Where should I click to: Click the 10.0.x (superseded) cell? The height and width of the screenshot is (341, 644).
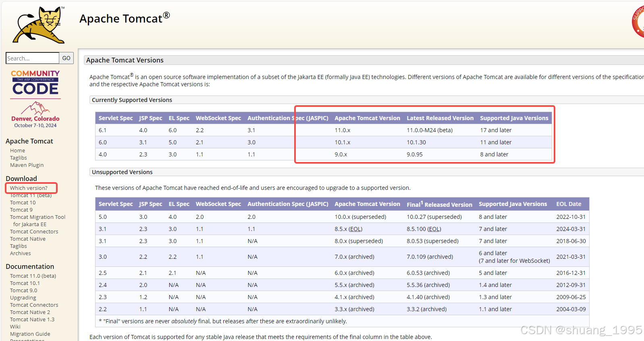pos(360,217)
